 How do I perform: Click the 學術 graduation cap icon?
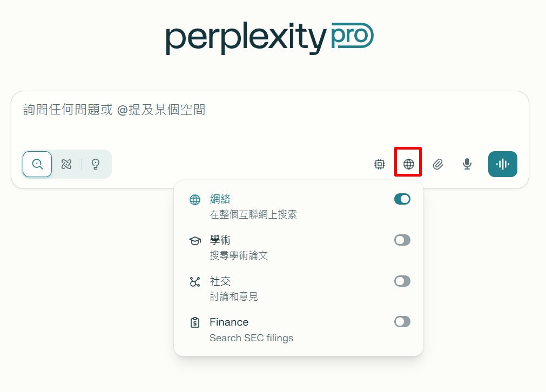(194, 240)
